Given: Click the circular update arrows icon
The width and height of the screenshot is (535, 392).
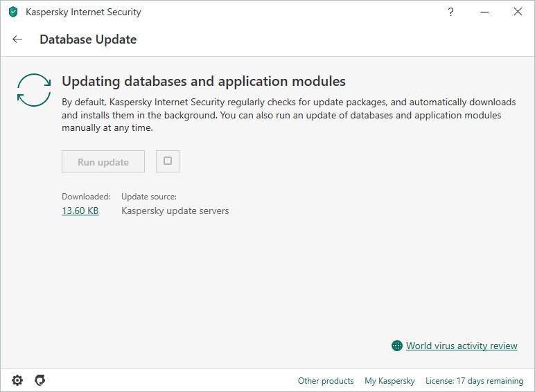Looking at the screenshot, I should (x=34, y=90).
